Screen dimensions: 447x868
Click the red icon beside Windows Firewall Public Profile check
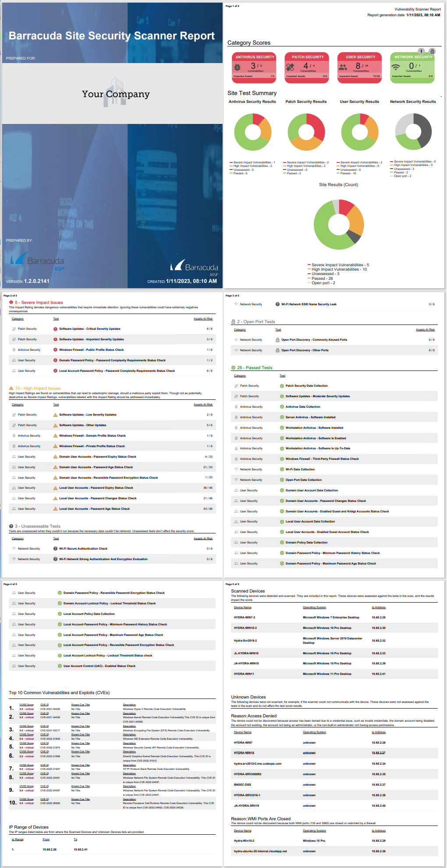click(x=56, y=350)
